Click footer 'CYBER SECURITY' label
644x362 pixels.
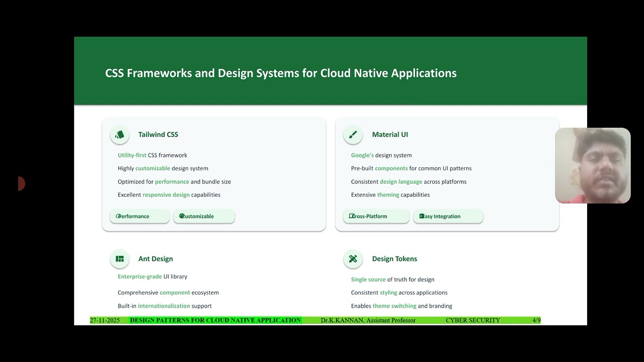click(x=473, y=320)
